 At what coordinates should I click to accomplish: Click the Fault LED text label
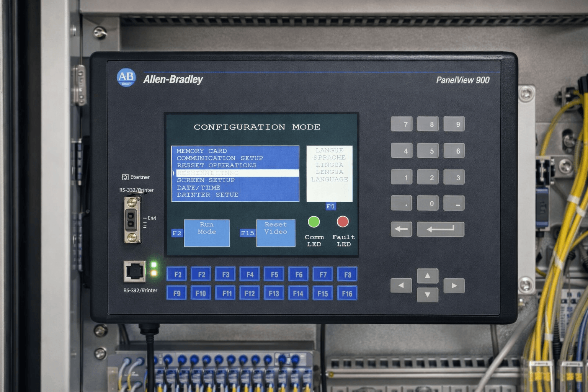tap(344, 241)
